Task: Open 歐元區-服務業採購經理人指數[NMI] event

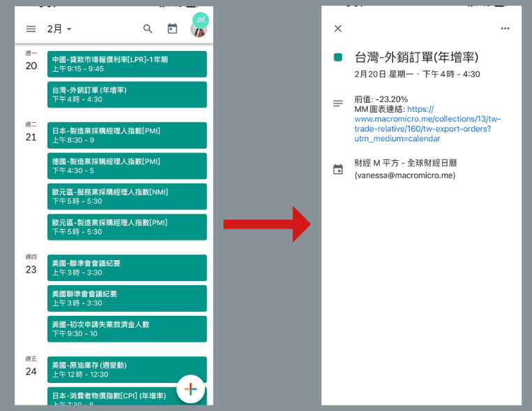Action: click(127, 196)
